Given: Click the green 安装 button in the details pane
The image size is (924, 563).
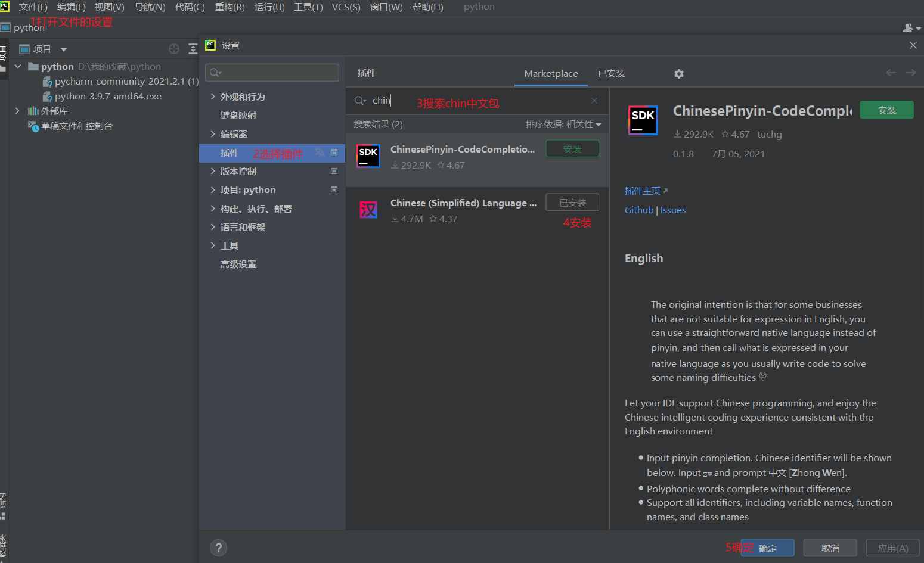Looking at the screenshot, I should (886, 110).
